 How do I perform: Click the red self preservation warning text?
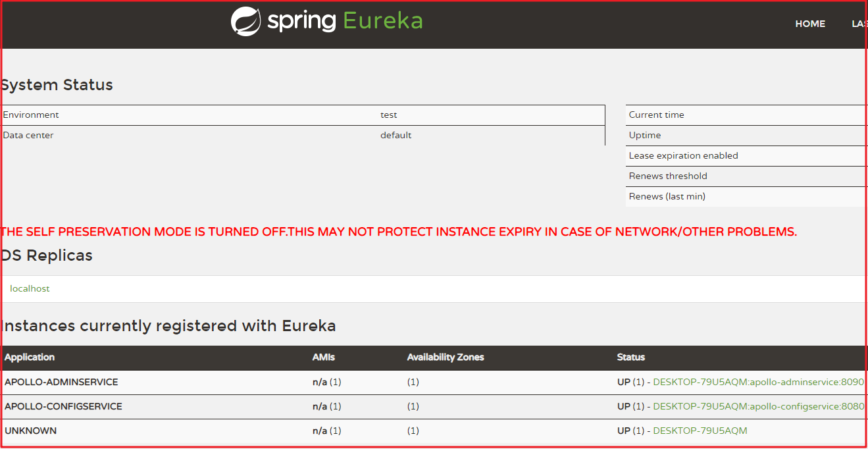click(x=399, y=232)
